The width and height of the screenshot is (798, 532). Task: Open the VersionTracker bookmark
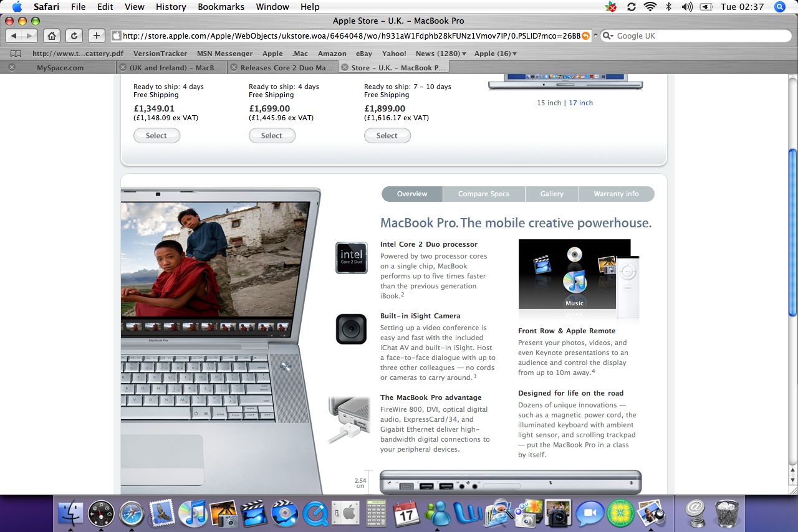160,54
